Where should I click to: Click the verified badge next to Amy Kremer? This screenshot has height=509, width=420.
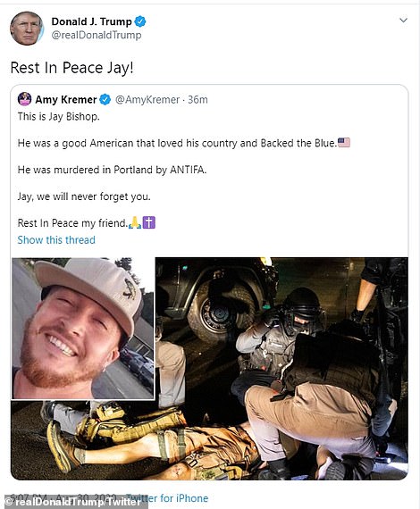click(x=105, y=99)
